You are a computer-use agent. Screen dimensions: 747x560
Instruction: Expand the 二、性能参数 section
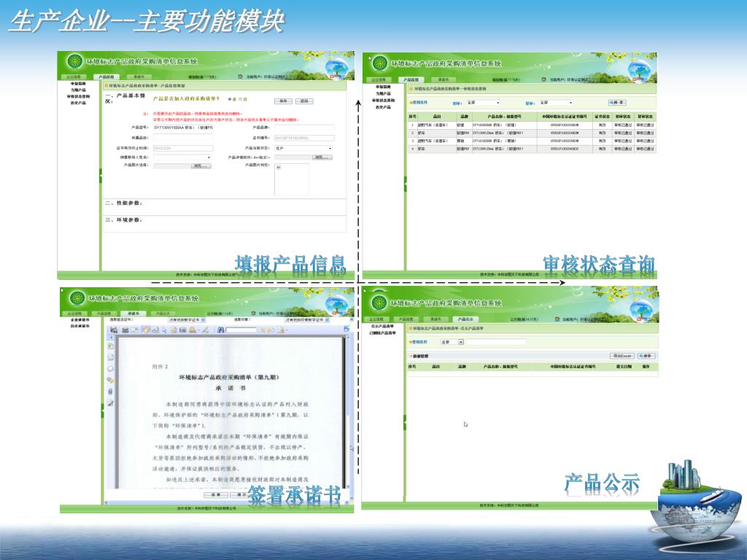123,203
